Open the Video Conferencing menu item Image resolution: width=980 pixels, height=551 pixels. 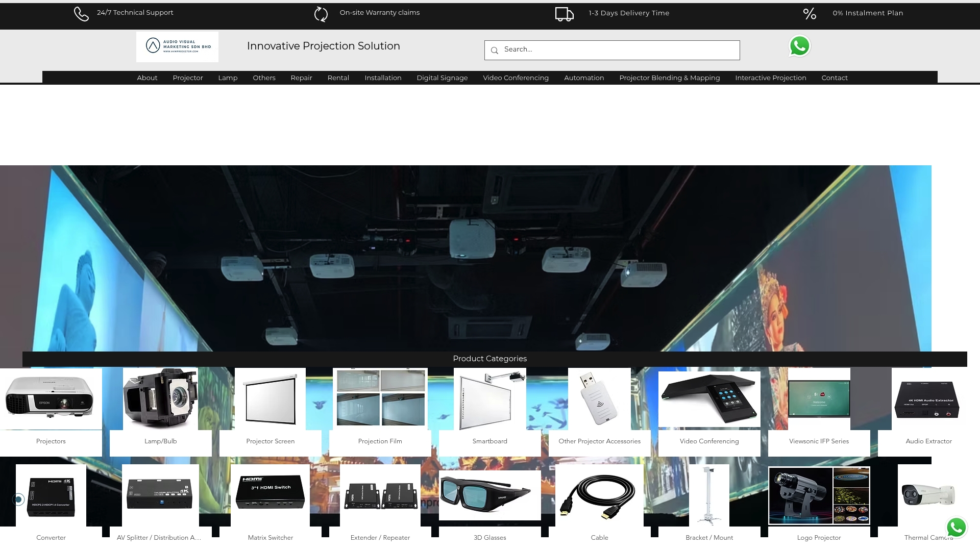pyautogui.click(x=516, y=78)
